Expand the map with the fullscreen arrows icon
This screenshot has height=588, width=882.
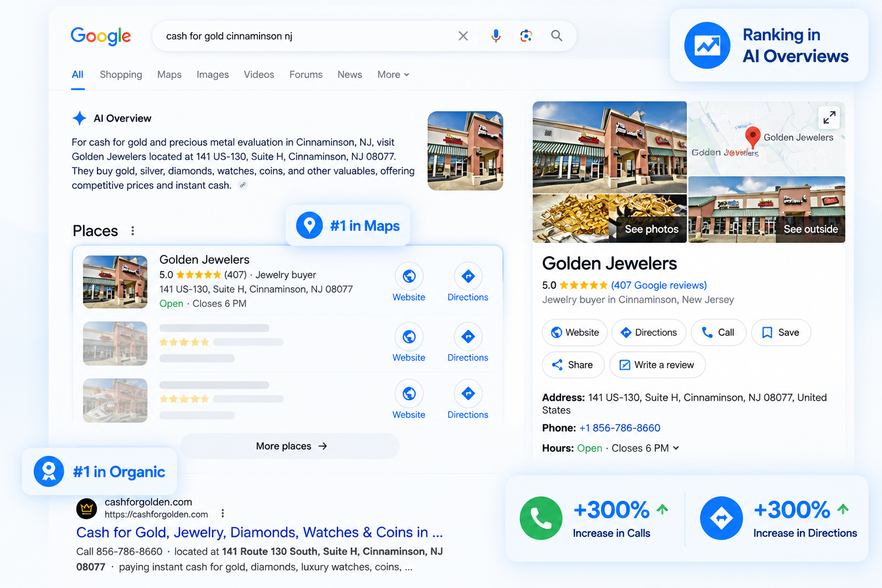point(829,118)
